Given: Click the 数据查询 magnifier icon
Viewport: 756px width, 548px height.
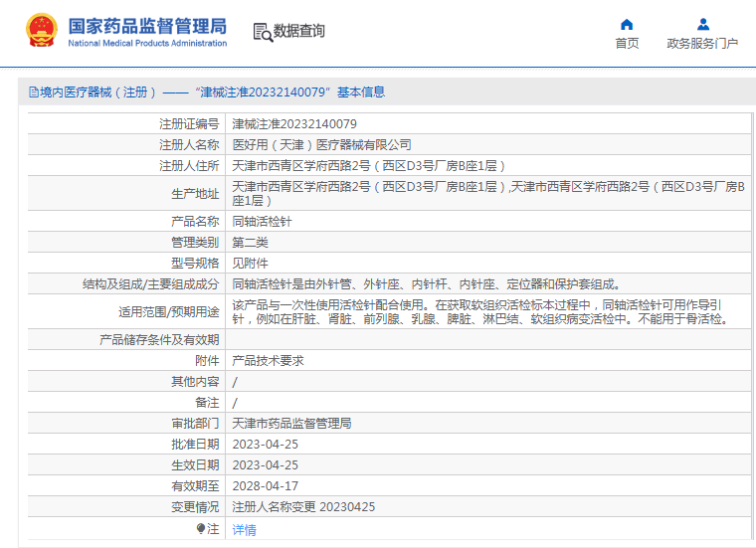Looking at the screenshot, I should coord(263,32).
